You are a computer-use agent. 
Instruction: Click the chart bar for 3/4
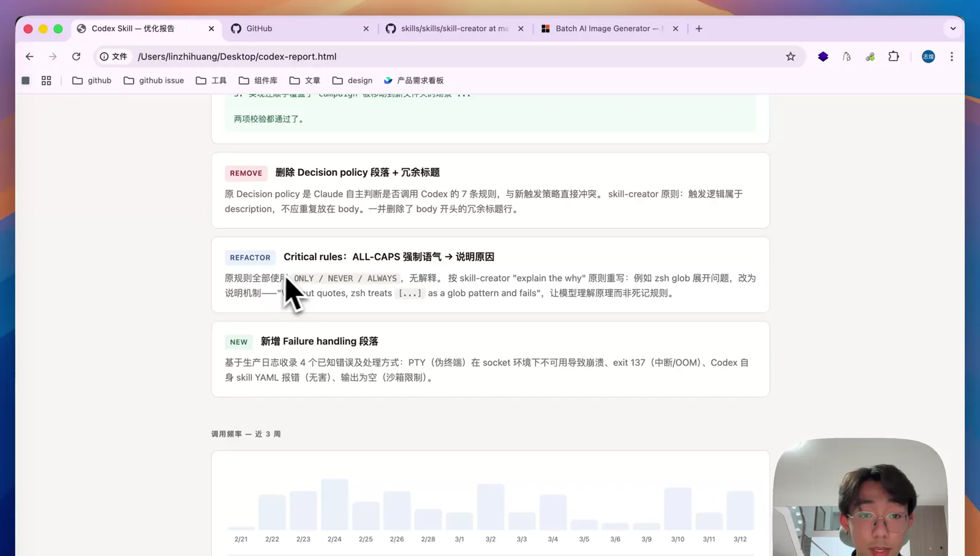coord(553,513)
